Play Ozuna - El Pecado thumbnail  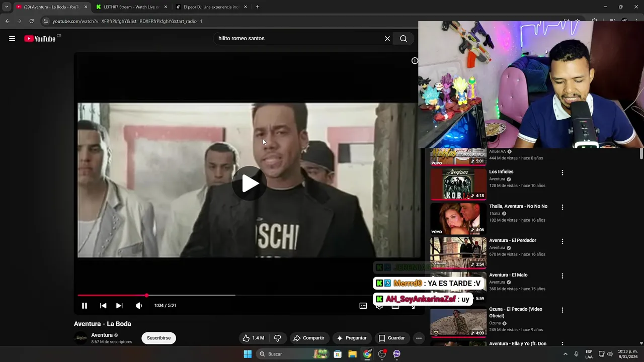point(458,321)
